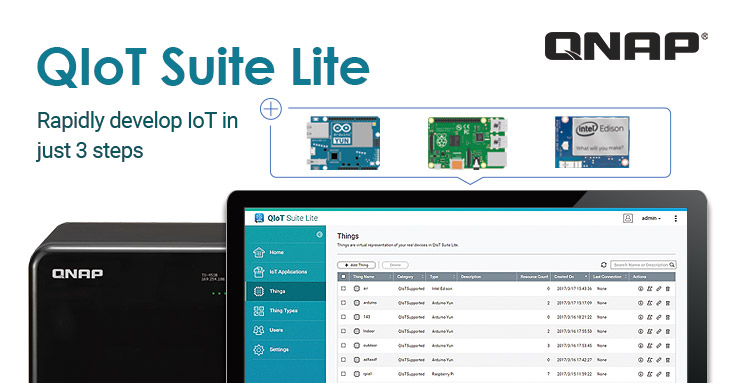Collapse the sidebar with the arrow icon
This screenshot has height=383, width=732.
coord(319,234)
